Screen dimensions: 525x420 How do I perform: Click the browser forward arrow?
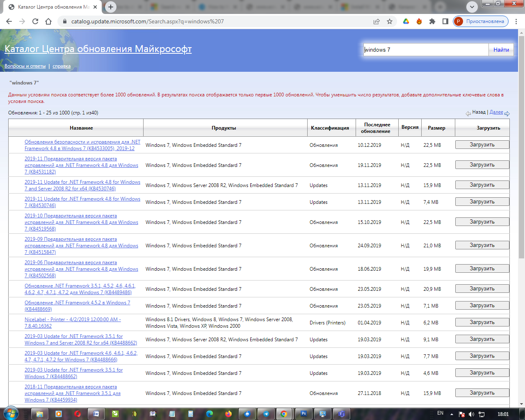(x=22, y=21)
